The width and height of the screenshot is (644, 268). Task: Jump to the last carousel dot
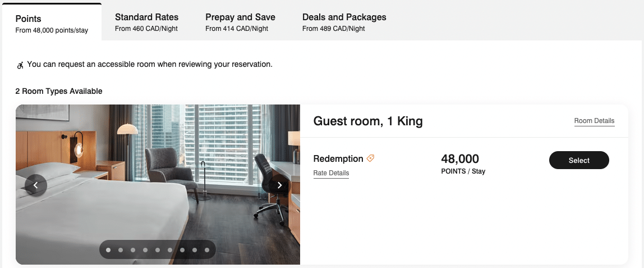point(207,250)
